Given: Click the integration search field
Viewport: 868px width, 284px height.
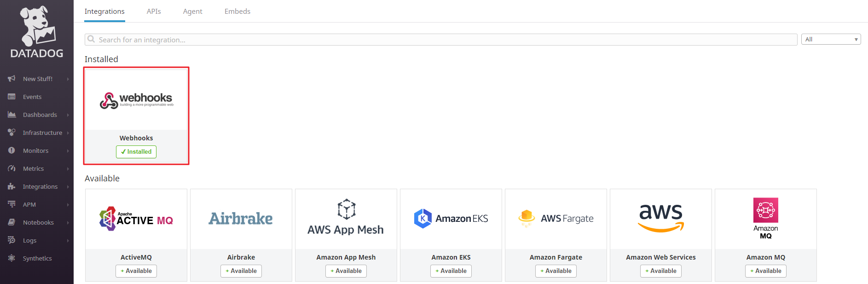Looking at the screenshot, I should [442, 40].
